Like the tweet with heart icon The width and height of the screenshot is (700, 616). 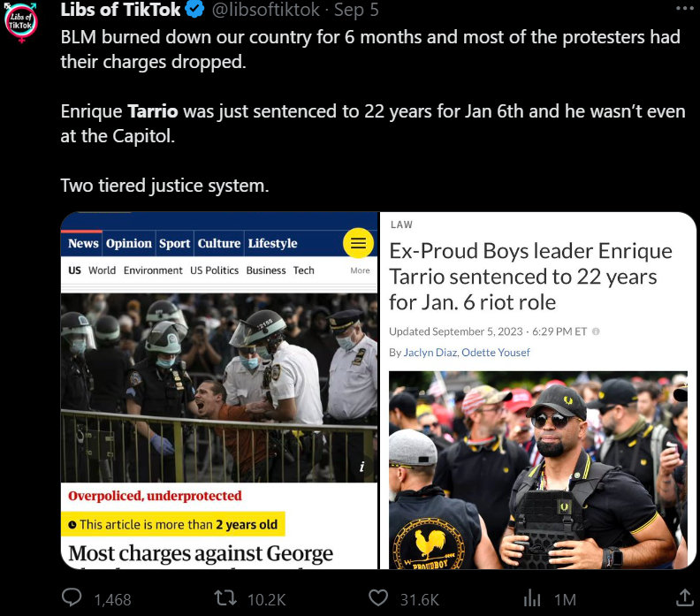(x=378, y=597)
